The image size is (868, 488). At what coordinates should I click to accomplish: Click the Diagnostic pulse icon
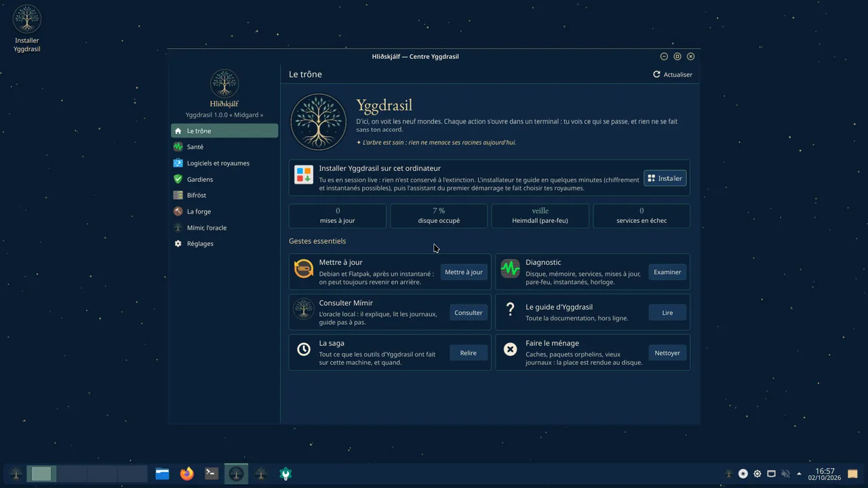click(x=510, y=268)
